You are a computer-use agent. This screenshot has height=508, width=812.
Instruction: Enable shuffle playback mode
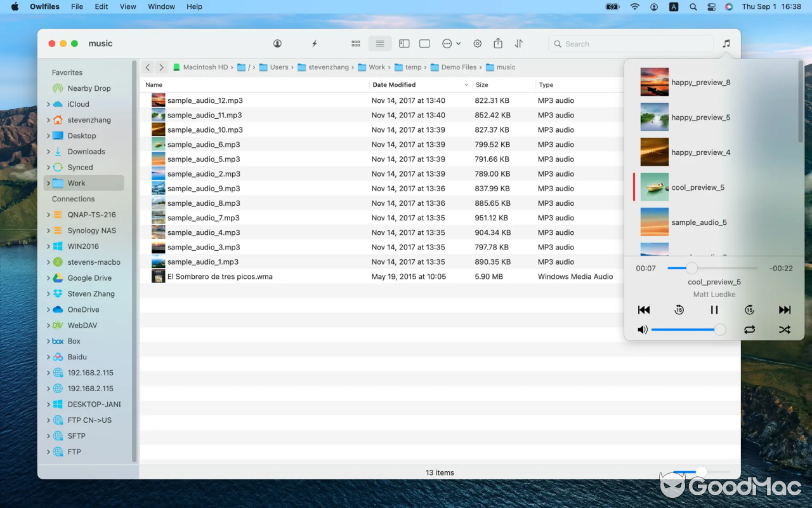pos(785,330)
